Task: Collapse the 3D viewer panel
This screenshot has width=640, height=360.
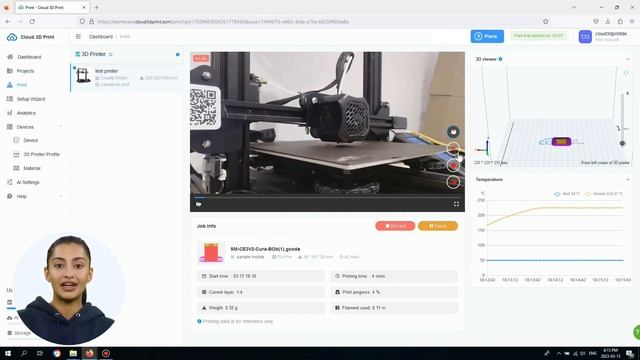Action: [628, 59]
